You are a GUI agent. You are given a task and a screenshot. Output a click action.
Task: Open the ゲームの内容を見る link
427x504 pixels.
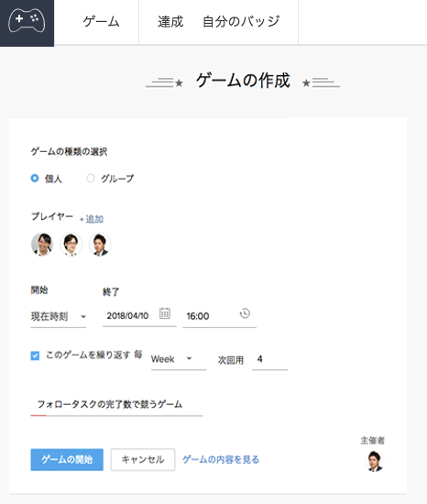(x=221, y=460)
